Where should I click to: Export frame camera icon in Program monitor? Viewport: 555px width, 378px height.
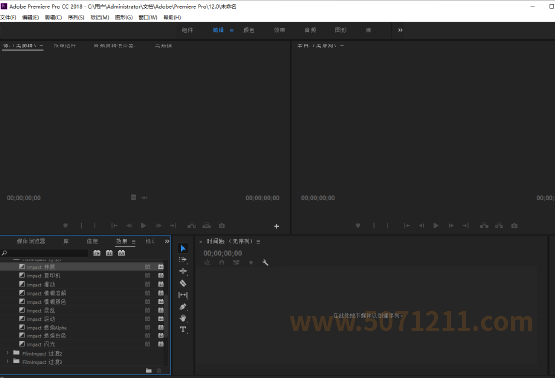pos(514,225)
